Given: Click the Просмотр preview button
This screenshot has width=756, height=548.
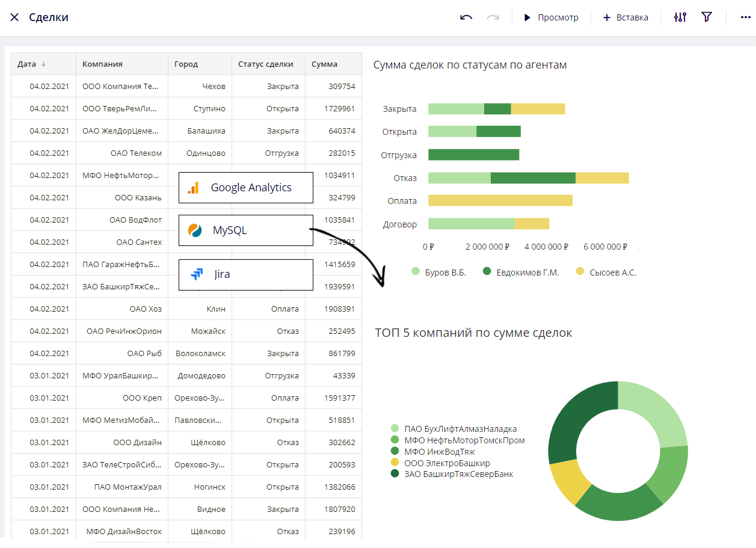Looking at the screenshot, I should coord(551,17).
